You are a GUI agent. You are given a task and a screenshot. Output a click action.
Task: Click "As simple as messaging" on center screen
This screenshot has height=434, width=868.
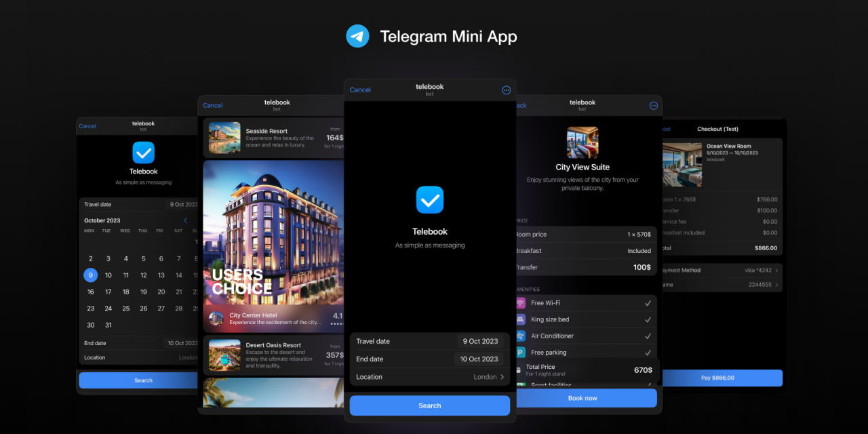pyautogui.click(x=430, y=245)
